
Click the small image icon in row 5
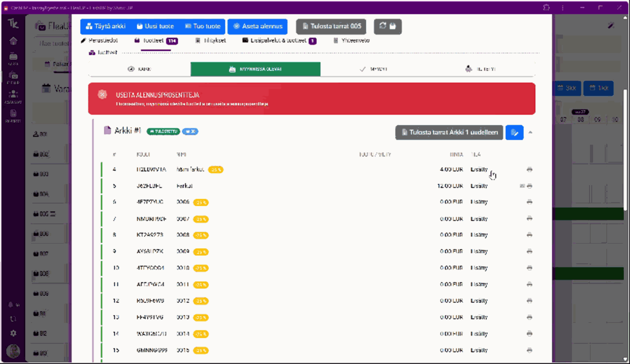coord(522,186)
